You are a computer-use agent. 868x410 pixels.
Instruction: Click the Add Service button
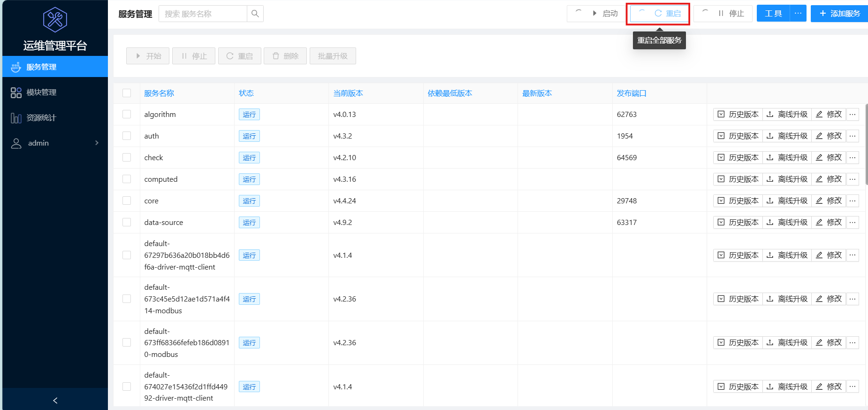point(839,14)
